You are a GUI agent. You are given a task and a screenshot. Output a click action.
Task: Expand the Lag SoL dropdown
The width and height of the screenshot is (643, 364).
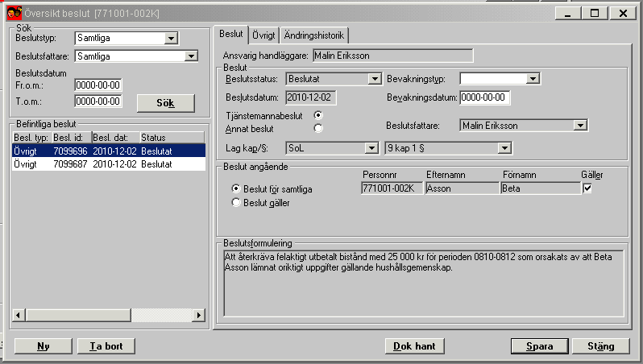(371, 147)
